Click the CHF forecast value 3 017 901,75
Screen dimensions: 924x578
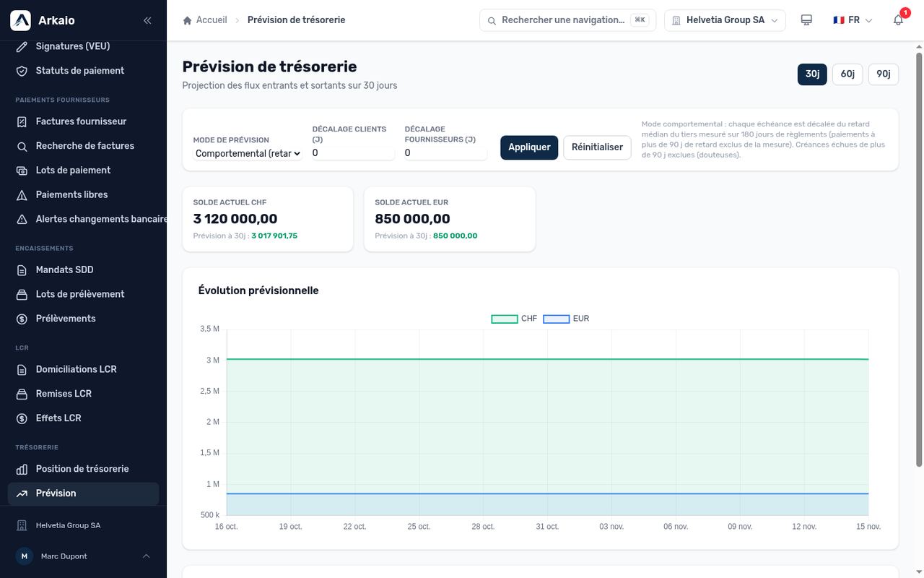274,236
